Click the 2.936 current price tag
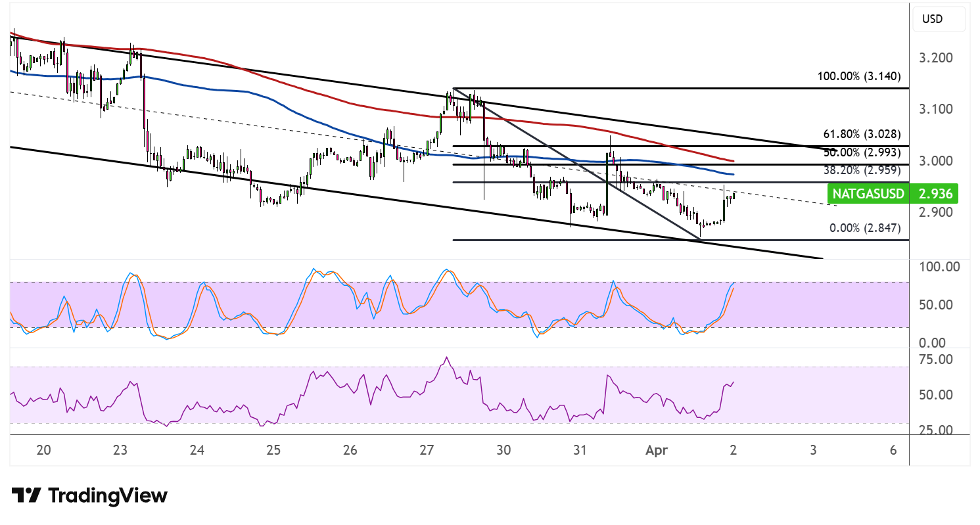Image resolution: width=980 pixels, height=525 pixels. [x=933, y=194]
